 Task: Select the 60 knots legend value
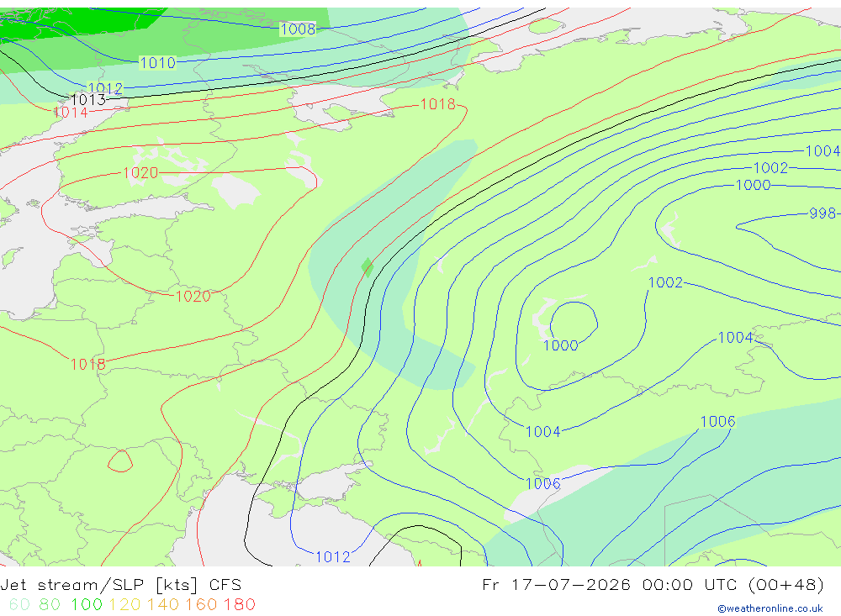(x=20, y=604)
